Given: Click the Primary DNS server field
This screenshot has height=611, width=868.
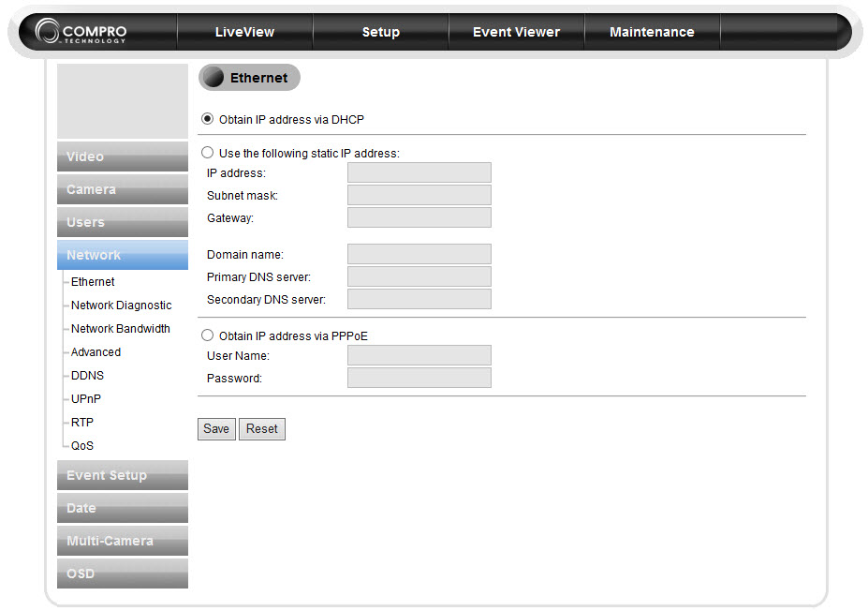Looking at the screenshot, I should (x=419, y=276).
